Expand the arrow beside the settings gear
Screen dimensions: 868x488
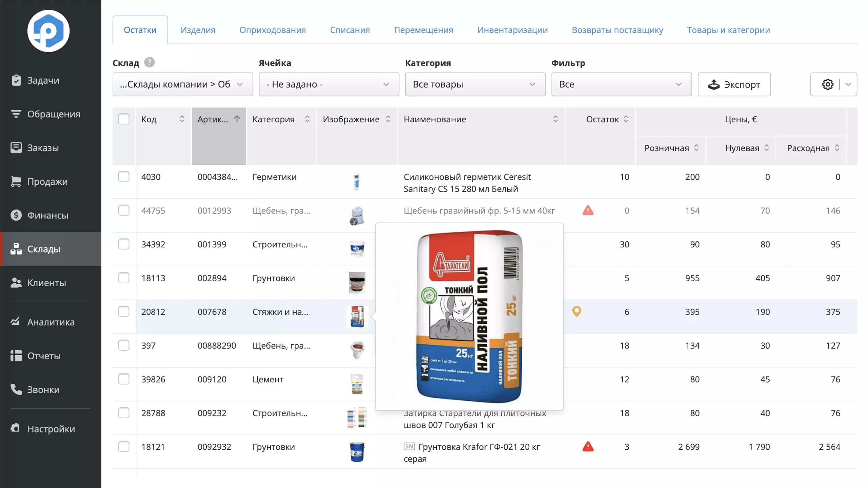coord(848,84)
